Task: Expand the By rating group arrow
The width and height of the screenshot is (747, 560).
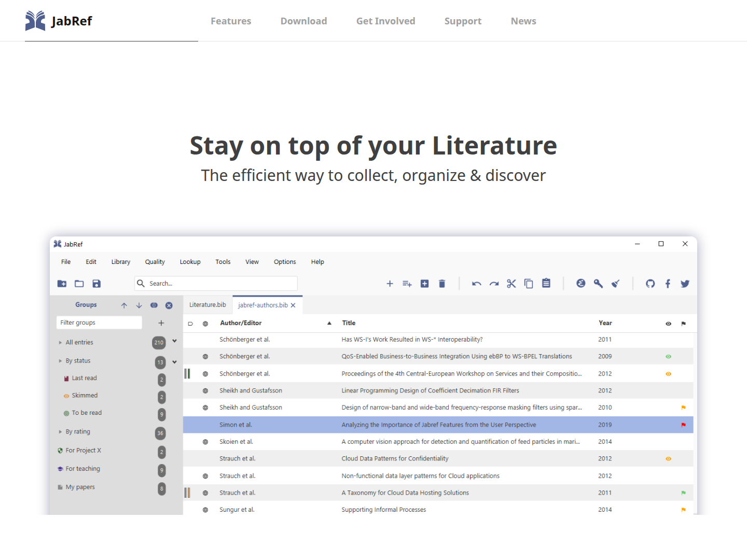Action: point(60,432)
